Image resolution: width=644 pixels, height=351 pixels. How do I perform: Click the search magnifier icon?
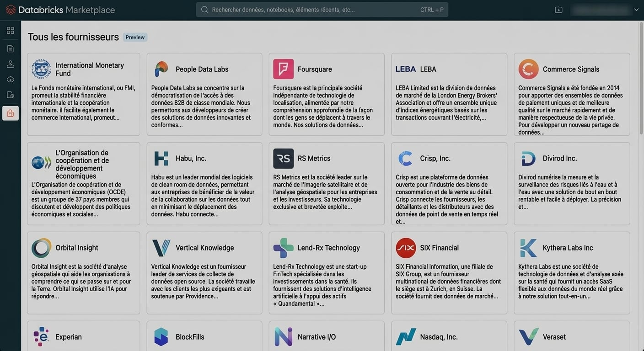[x=204, y=10]
